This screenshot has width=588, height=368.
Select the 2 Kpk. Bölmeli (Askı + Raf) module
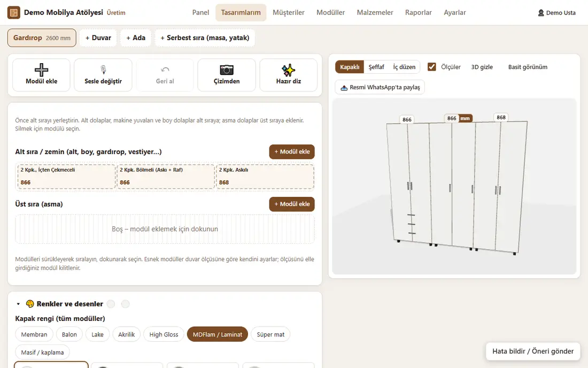(165, 177)
